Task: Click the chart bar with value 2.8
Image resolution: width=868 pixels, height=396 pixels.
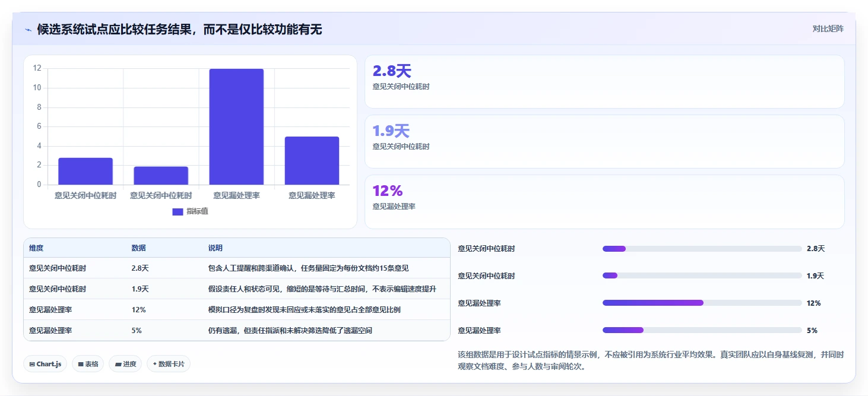Action: 85,171
